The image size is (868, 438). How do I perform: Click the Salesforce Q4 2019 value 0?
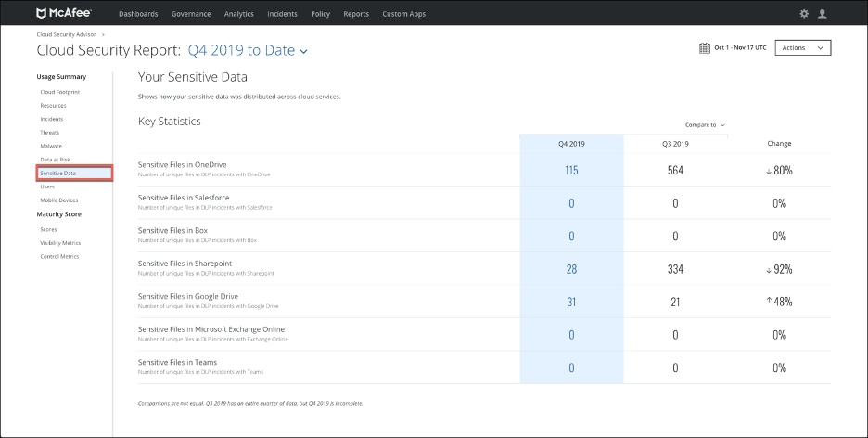pos(571,203)
